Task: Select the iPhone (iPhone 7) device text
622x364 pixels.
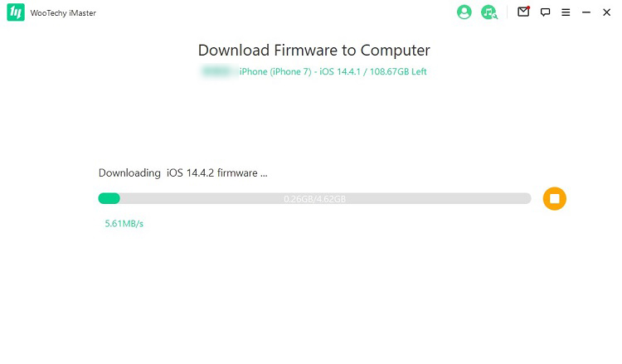Action: [275, 72]
